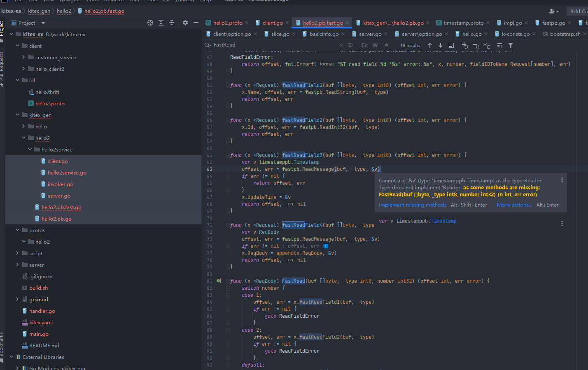This screenshot has width=588, height=370.
Task: Switch to the hello2.proto tab
Action: pyautogui.click(x=228, y=23)
